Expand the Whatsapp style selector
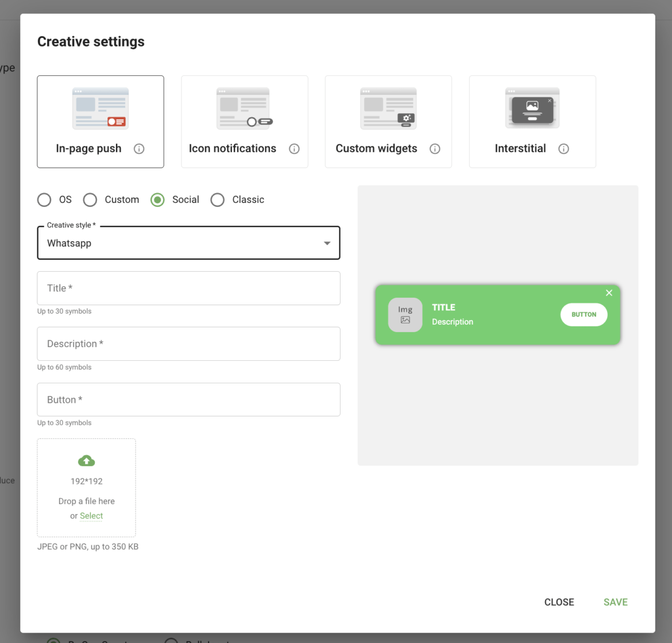Image resolution: width=672 pixels, height=643 pixels. click(x=188, y=242)
